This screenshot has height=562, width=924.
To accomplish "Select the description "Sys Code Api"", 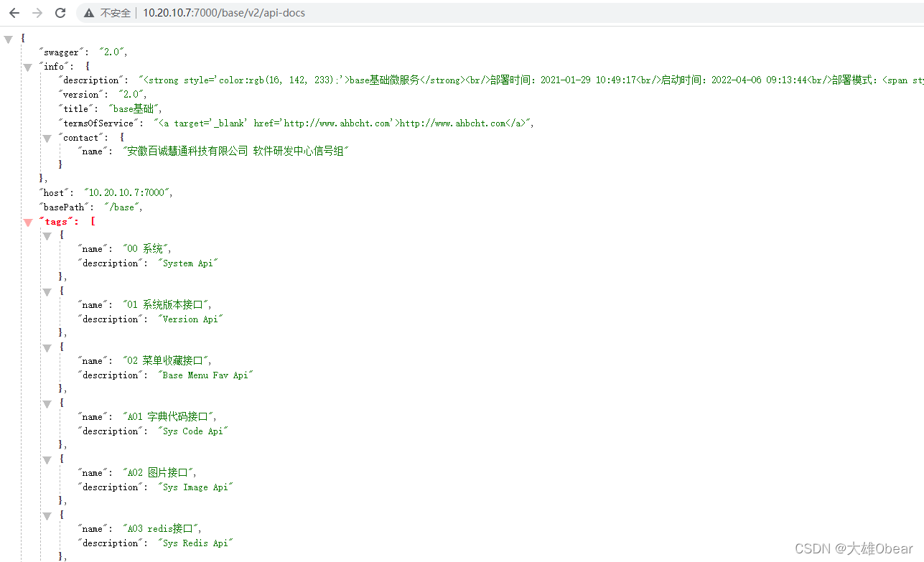I will (x=192, y=431).
